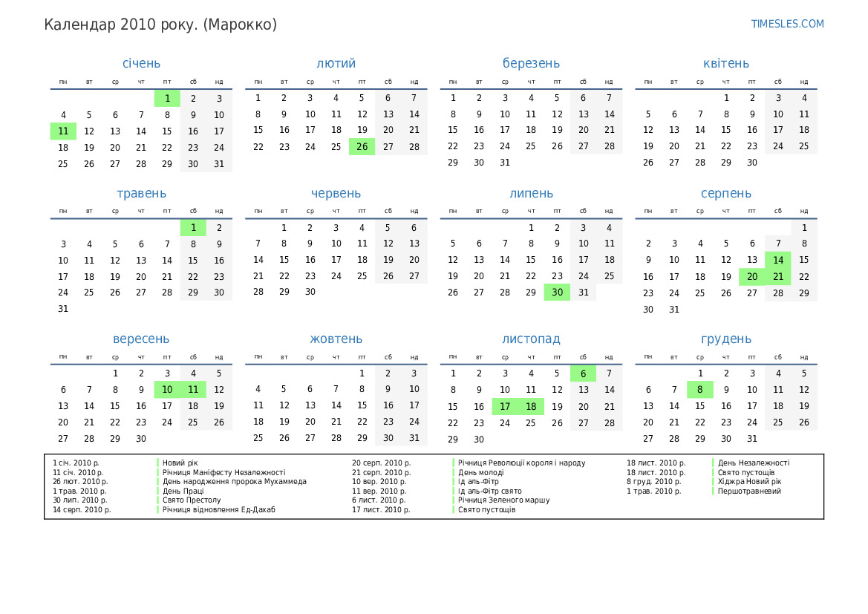This screenshot has height=614, width=868.
Task: Click legend entry 'Річниця відновлення Ед-Дахаб'
Action: [218, 509]
